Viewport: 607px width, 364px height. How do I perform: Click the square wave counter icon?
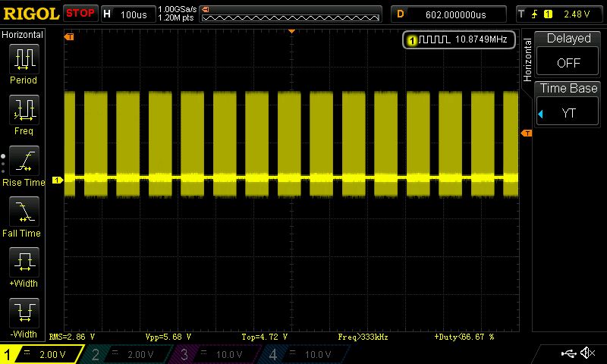pyautogui.click(x=434, y=39)
